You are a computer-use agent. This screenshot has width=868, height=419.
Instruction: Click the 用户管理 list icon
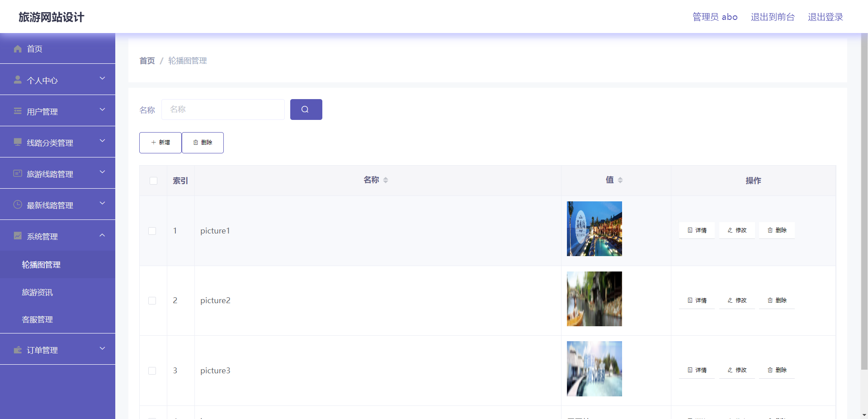pyautogui.click(x=17, y=111)
